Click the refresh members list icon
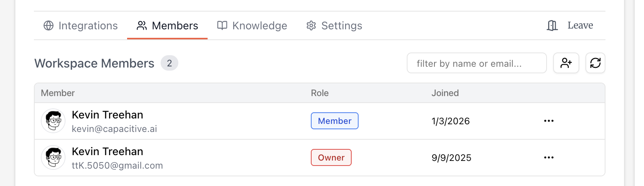The image size is (644, 186). pyautogui.click(x=595, y=63)
